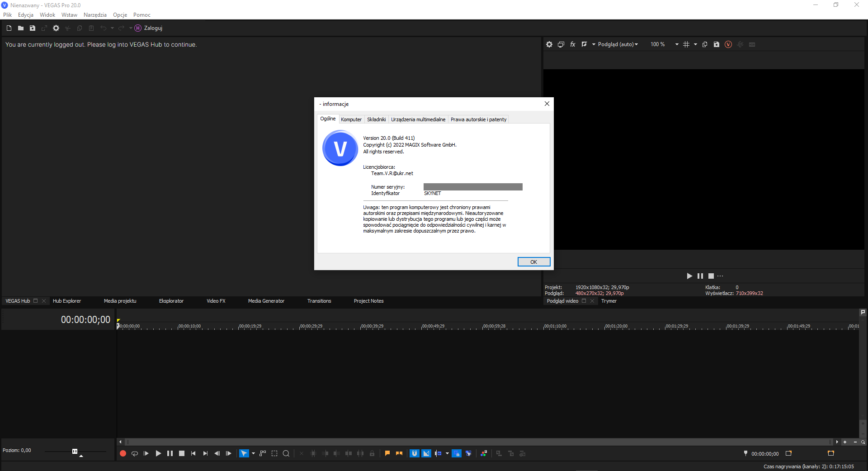Switch to Trymer panel tab
868x471 pixels.
tap(609, 301)
